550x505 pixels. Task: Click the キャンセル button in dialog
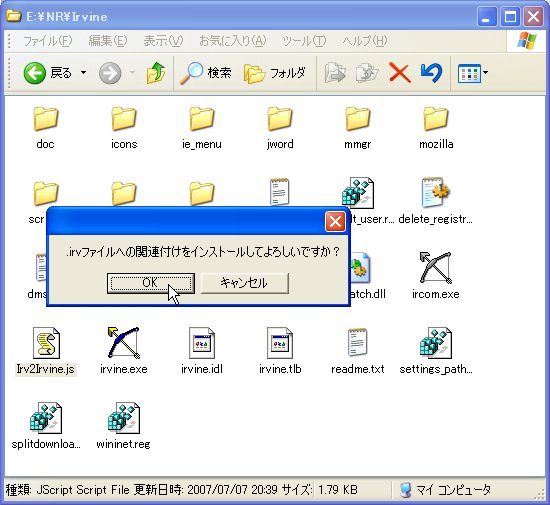pos(244,283)
